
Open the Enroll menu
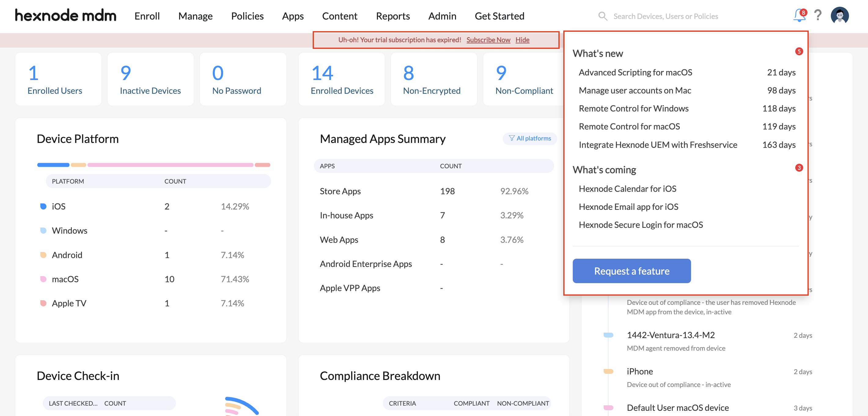147,16
